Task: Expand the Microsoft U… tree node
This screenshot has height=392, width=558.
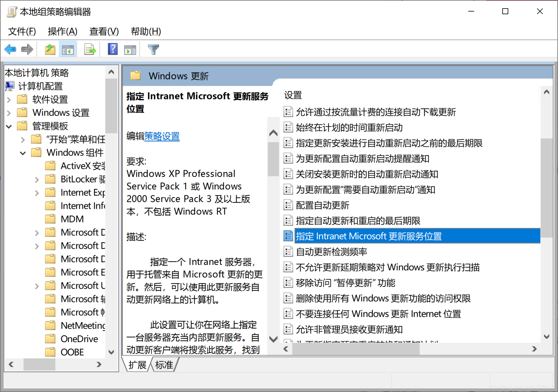Action: click(37, 286)
